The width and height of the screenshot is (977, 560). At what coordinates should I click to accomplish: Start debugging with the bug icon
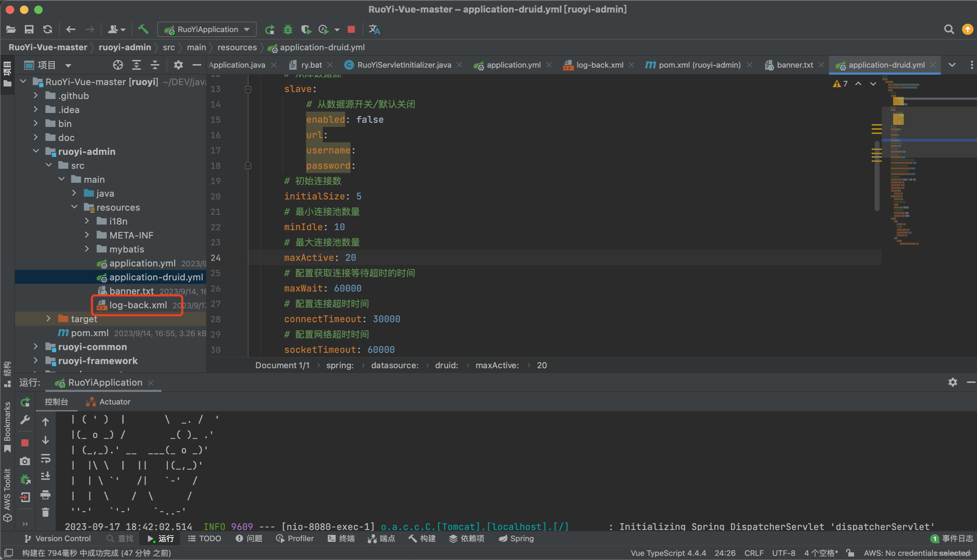pos(288,30)
